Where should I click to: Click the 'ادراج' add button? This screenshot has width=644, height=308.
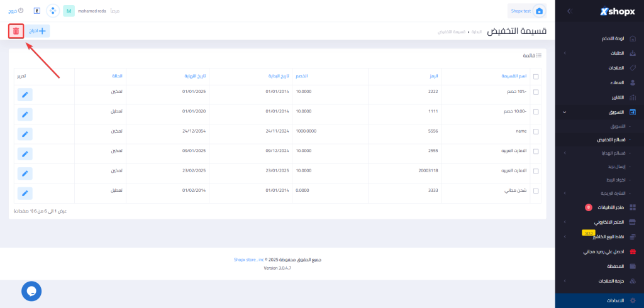pyautogui.click(x=38, y=30)
